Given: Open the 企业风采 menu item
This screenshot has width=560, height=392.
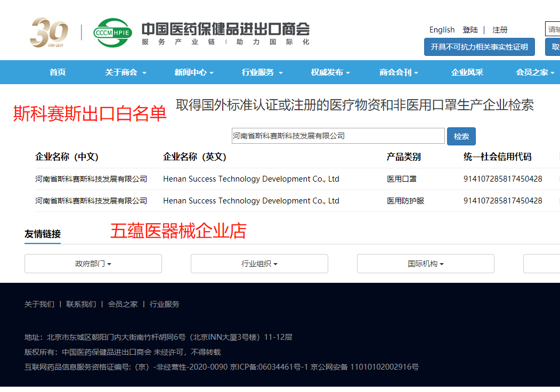Looking at the screenshot, I should tap(467, 72).
